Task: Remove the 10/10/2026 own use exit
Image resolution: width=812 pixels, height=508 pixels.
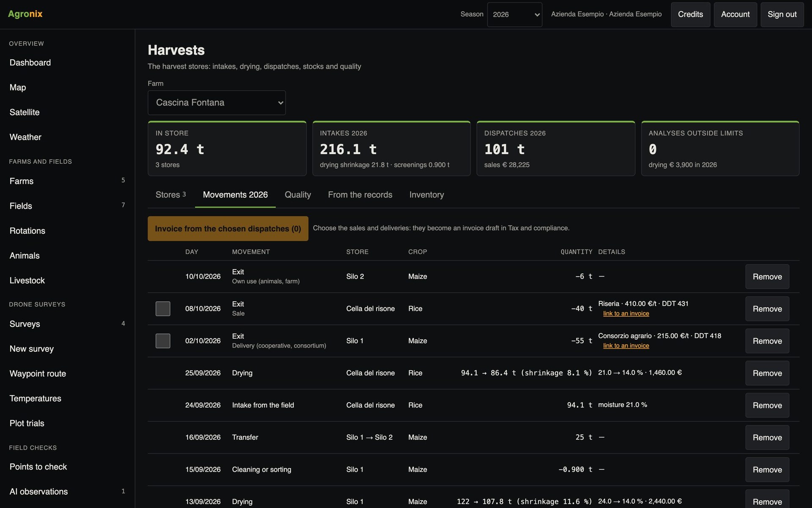Action: click(x=767, y=276)
